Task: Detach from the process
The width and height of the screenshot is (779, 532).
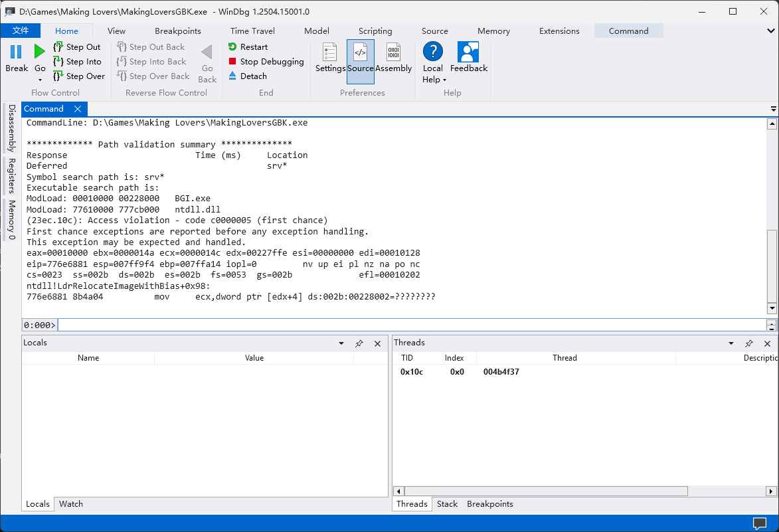Action: click(248, 76)
